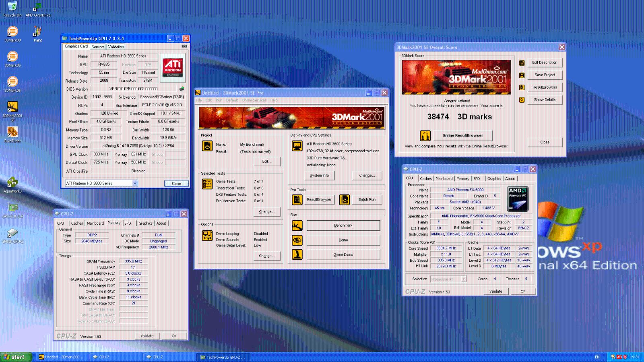Open the Caches tab in left CPU-Z window
Image resolution: width=644 pixels, height=362 pixels.
(77, 223)
